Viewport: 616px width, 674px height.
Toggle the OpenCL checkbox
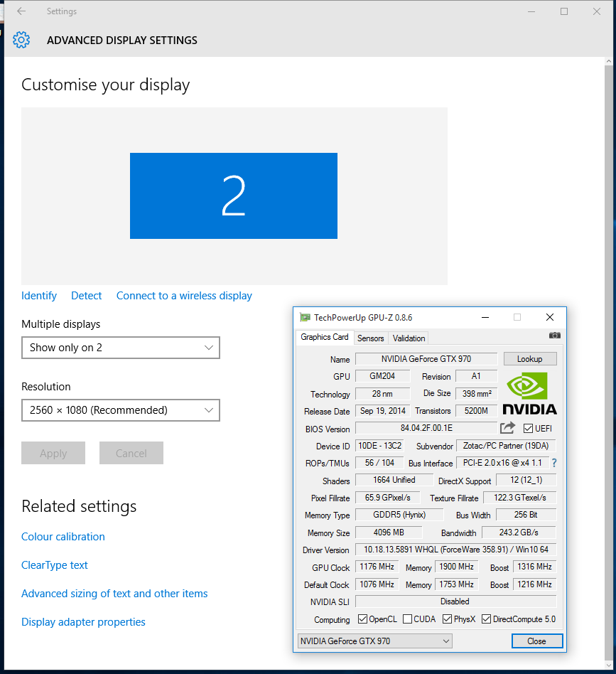click(x=362, y=619)
